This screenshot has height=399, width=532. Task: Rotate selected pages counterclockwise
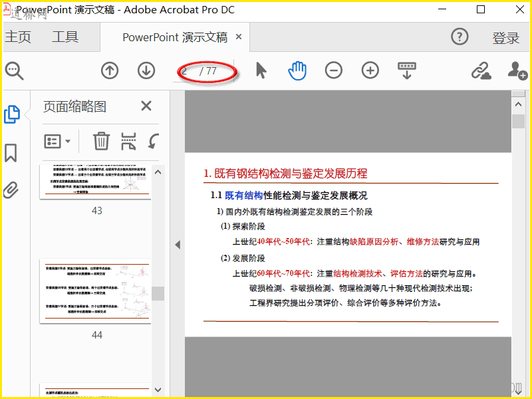pyautogui.click(x=154, y=141)
